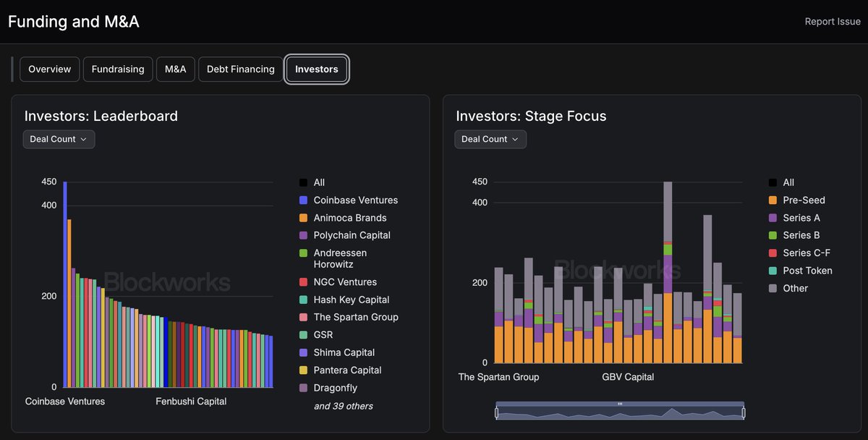Toggle Pre-Seed series in Stage Focus legend

coord(773,200)
